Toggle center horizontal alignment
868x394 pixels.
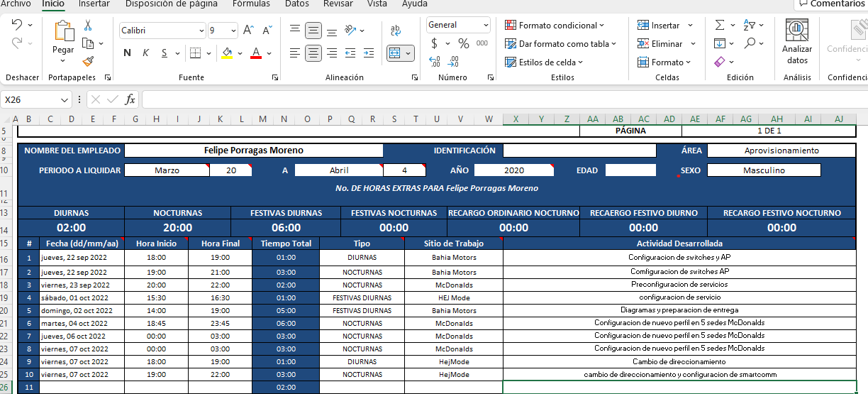pyautogui.click(x=313, y=53)
